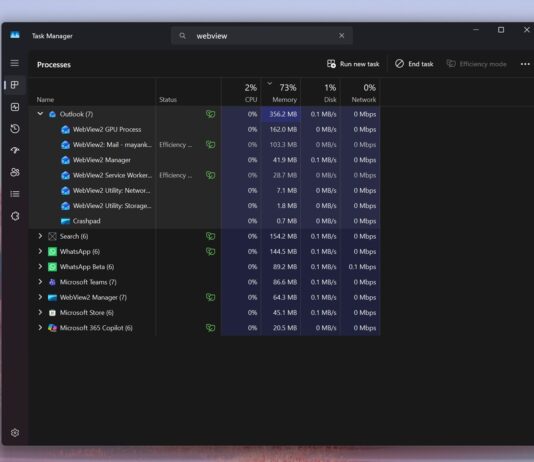The image size is (534, 462).
Task: Click in the webview search field
Action: [x=262, y=36]
